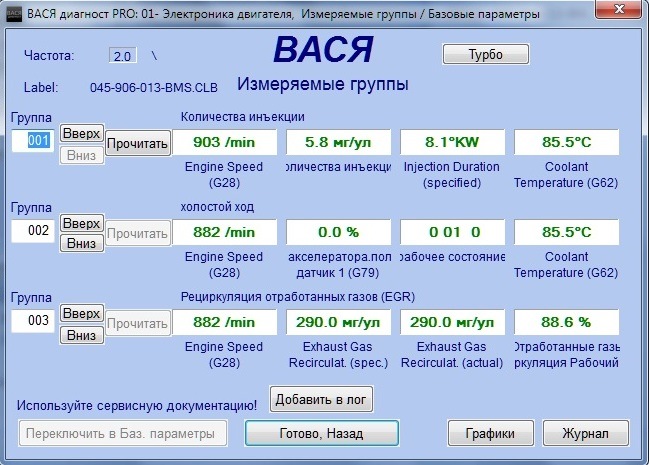Click the label file 045-906-013-BMS.CLB
649x465 pixels.
click(154, 88)
